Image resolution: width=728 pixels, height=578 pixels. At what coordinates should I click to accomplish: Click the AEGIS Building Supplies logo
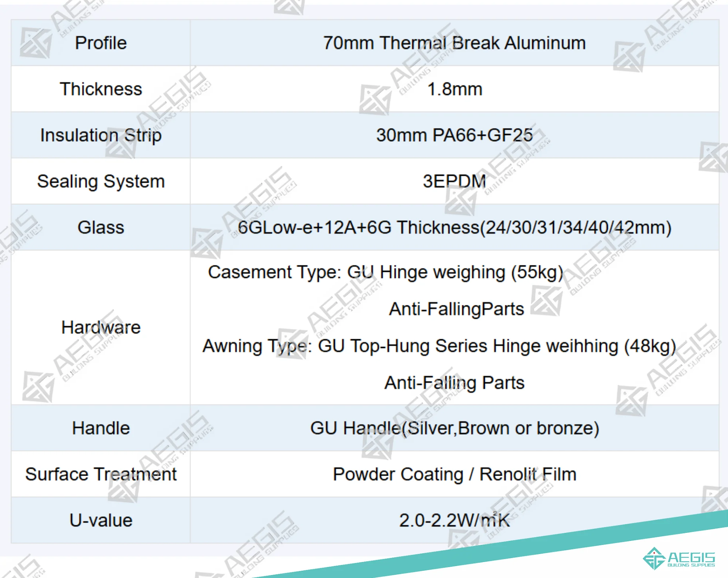678,558
